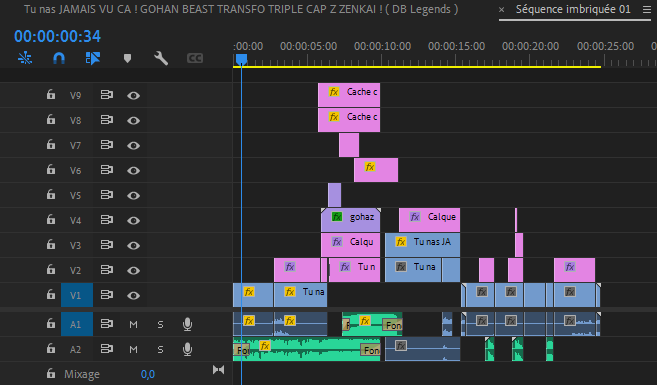The image size is (657, 385).
Task: Toggle sync lock on V5 track
Action: [107, 195]
